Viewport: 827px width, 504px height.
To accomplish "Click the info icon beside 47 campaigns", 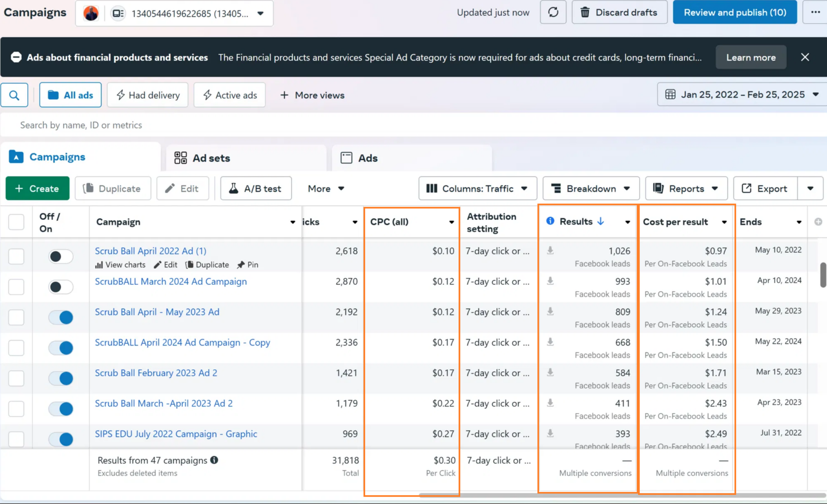I will click(214, 460).
